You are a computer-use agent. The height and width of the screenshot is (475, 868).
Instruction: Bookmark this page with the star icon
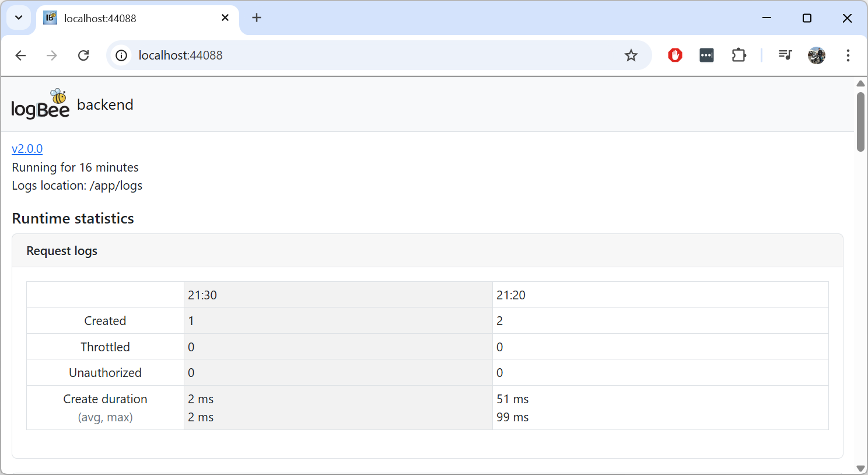tap(631, 55)
